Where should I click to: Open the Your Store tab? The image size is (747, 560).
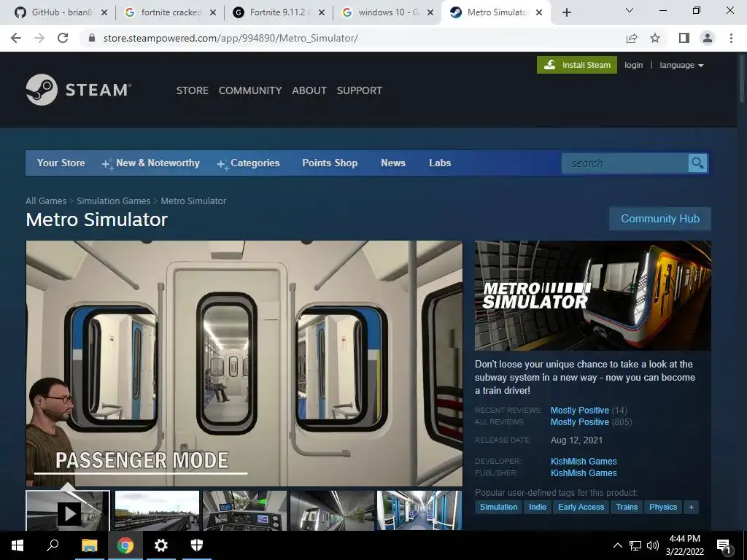click(x=61, y=163)
